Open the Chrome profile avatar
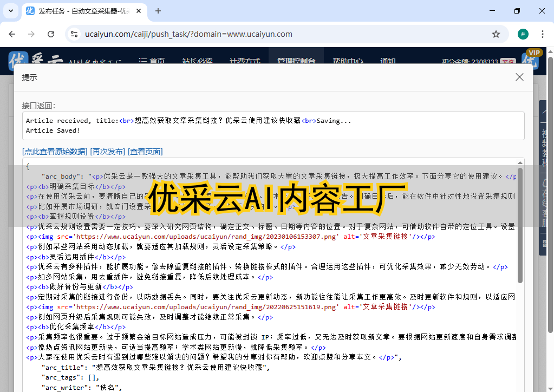This screenshot has width=554, height=392. pos(523,34)
